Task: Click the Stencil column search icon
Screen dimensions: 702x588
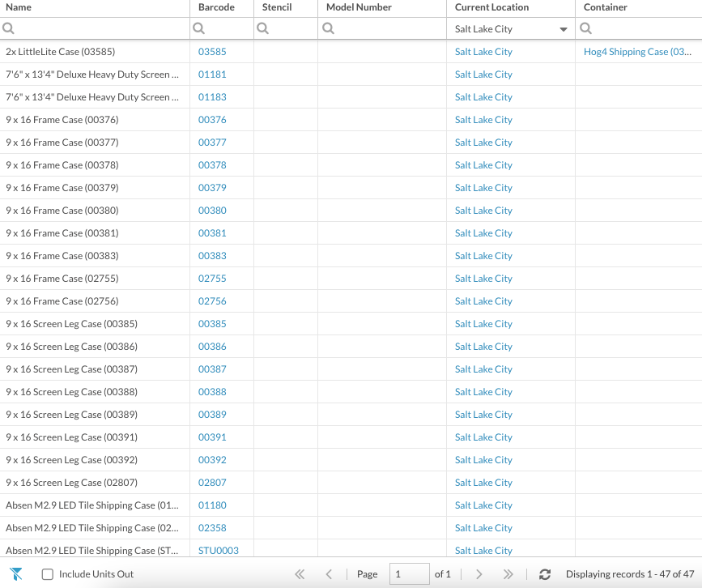Action: coord(263,28)
